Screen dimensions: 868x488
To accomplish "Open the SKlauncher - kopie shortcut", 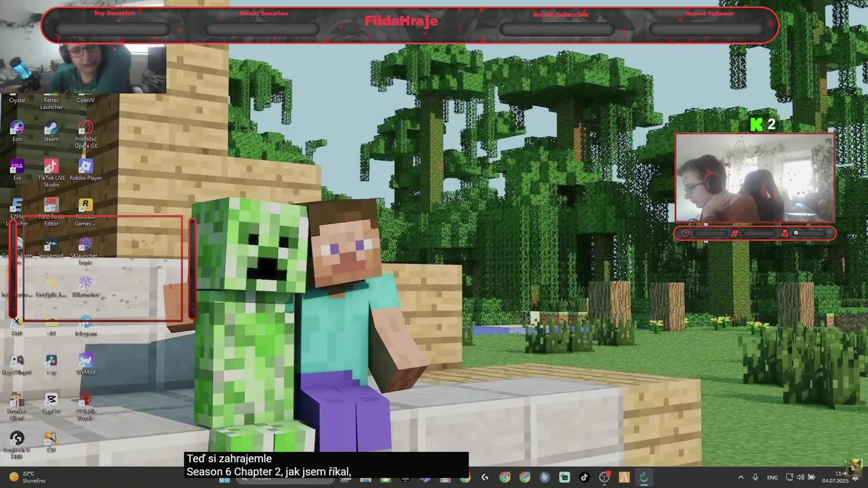I will tap(85, 251).
